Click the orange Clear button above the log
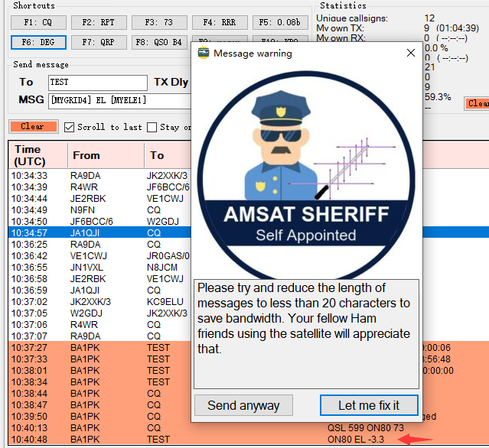Image resolution: width=489 pixels, height=448 pixels. [34, 126]
